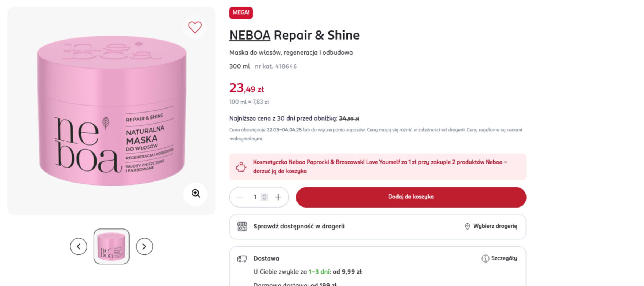Click the quantity spinner arrows
The height and width of the screenshot is (286, 644).
pyautogui.click(x=264, y=197)
